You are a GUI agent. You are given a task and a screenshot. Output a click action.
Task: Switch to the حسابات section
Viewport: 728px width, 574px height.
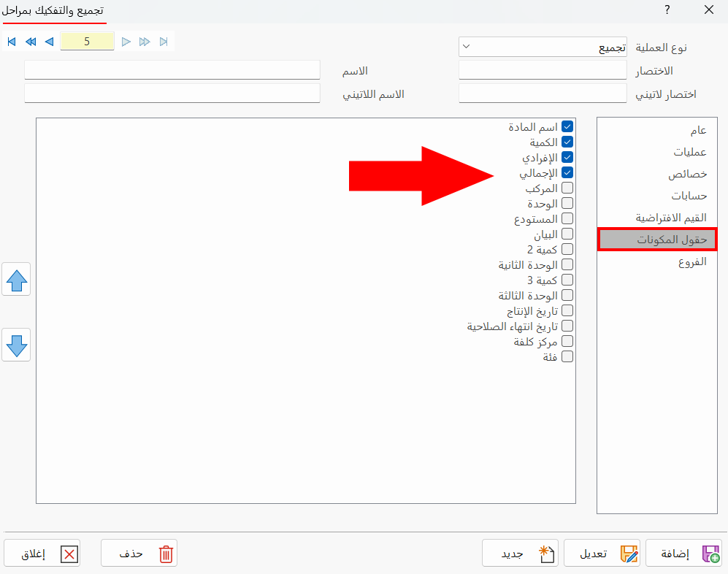click(x=657, y=196)
